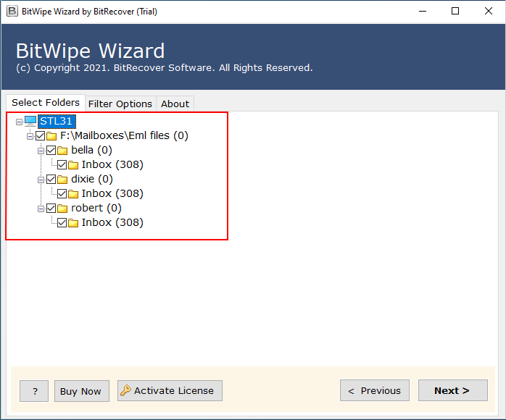This screenshot has height=420, width=506.
Task: Uncheck the F:\Mailboxes\Eml files checkbox
Action: tap(41, 136)
